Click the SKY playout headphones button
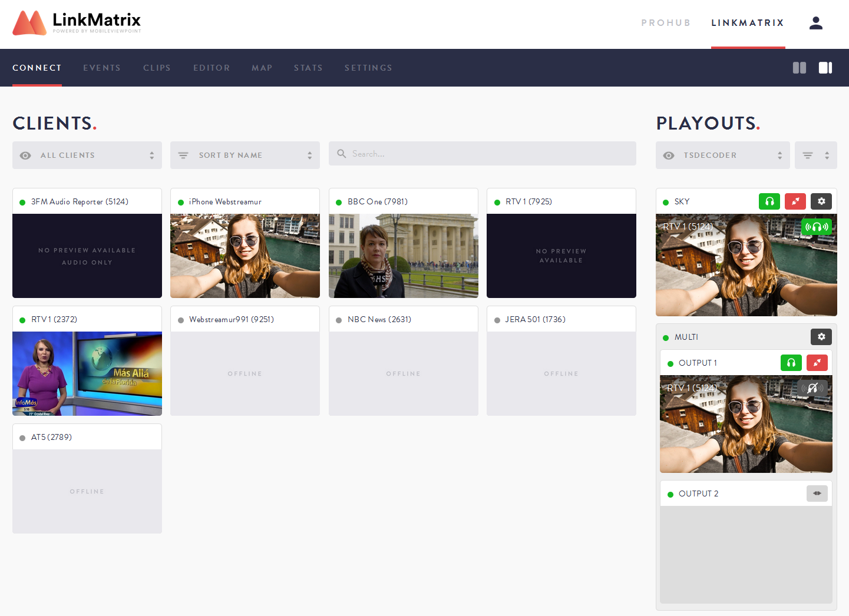The image size is (849, 616). click(x=769, y=201)
